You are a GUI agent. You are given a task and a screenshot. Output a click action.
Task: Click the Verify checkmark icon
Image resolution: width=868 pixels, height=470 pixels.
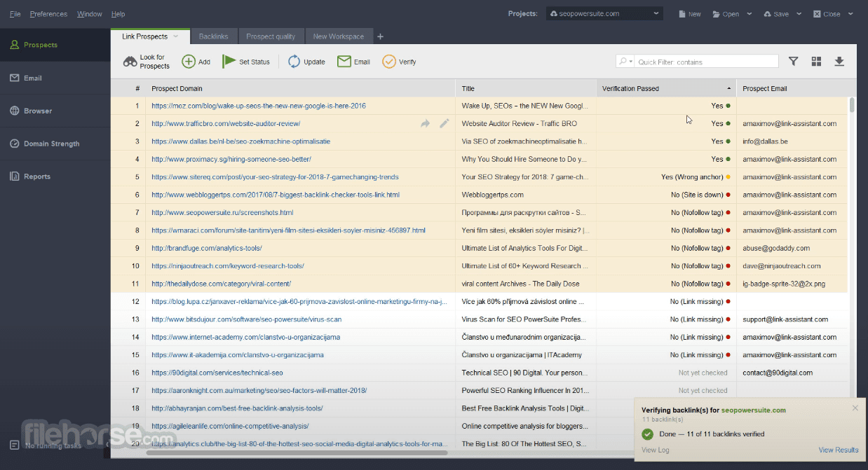[389, 62]
